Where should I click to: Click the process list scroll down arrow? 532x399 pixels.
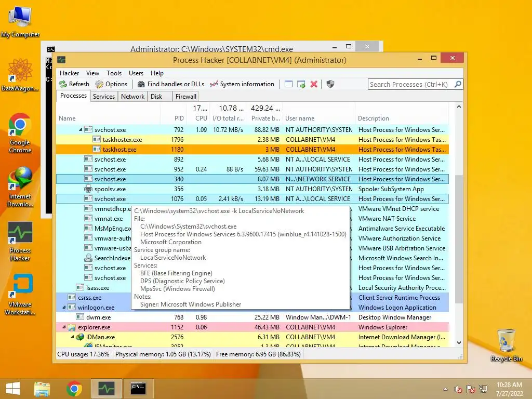[x=459, y=343]
